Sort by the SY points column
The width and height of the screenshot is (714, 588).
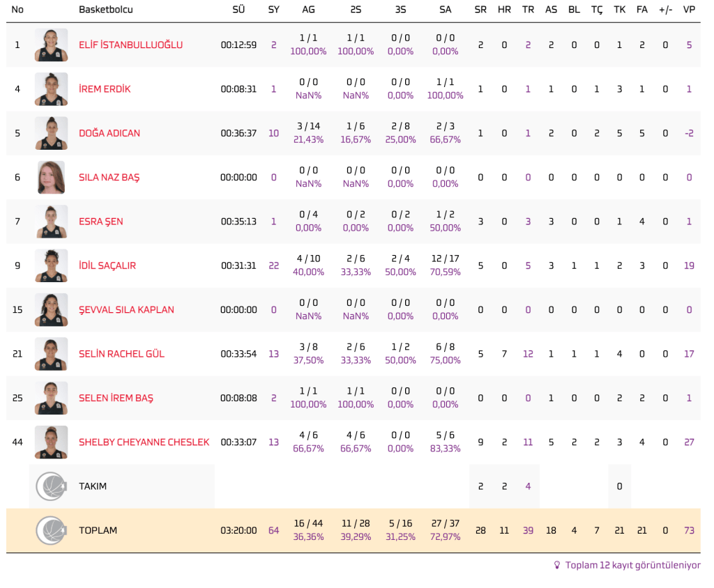point(273,10)
